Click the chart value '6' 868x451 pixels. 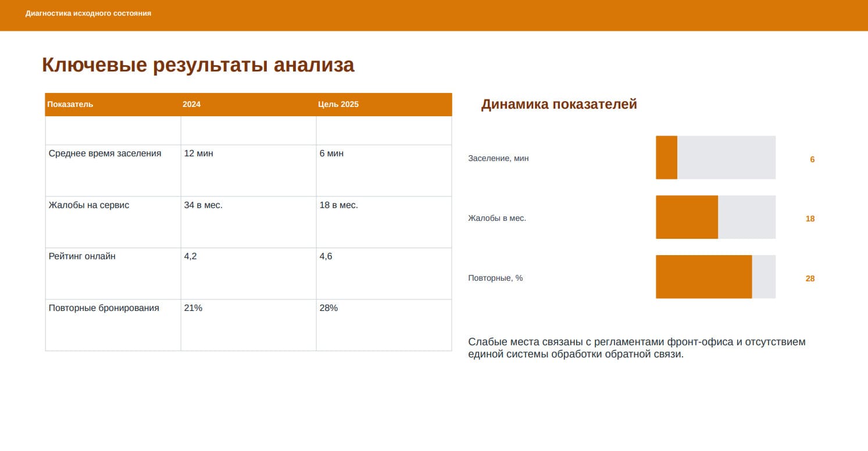click(x=812, y=159)
